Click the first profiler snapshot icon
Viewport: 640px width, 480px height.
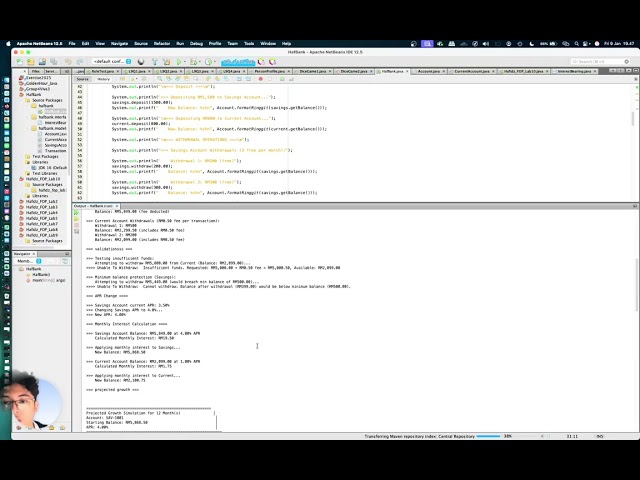click(x=261, y=62)
